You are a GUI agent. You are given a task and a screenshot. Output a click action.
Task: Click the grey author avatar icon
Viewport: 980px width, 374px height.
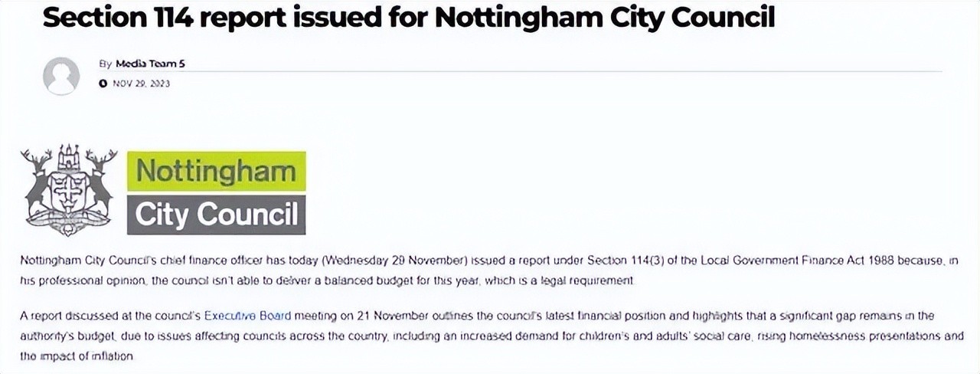61,75
